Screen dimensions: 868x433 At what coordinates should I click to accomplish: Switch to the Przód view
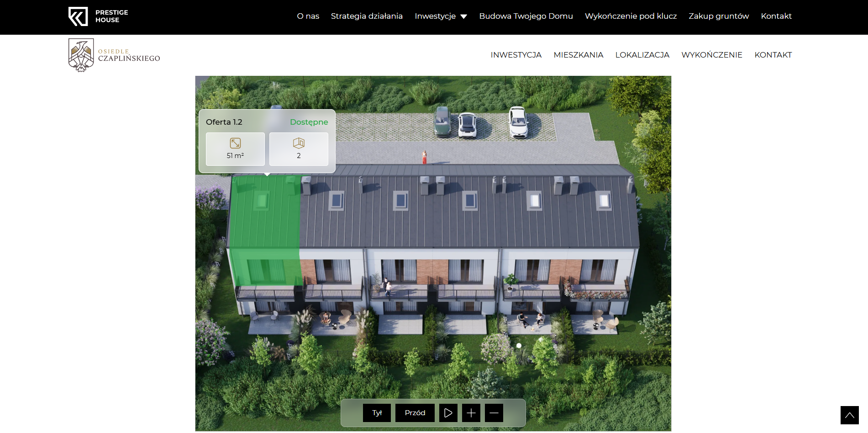pos(415,413)
